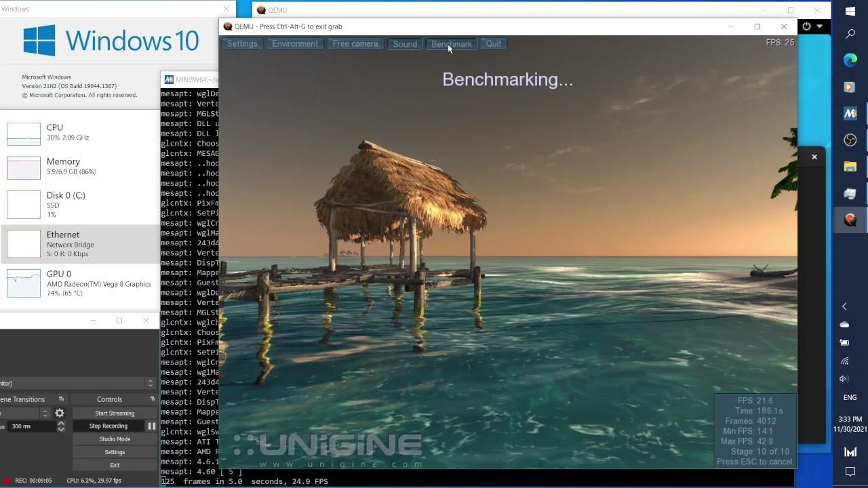This screenshot has width=868, height=488.
Task: Show hidden system tray icons chevron
Action: pyautogui.click(x=844, y=306)
